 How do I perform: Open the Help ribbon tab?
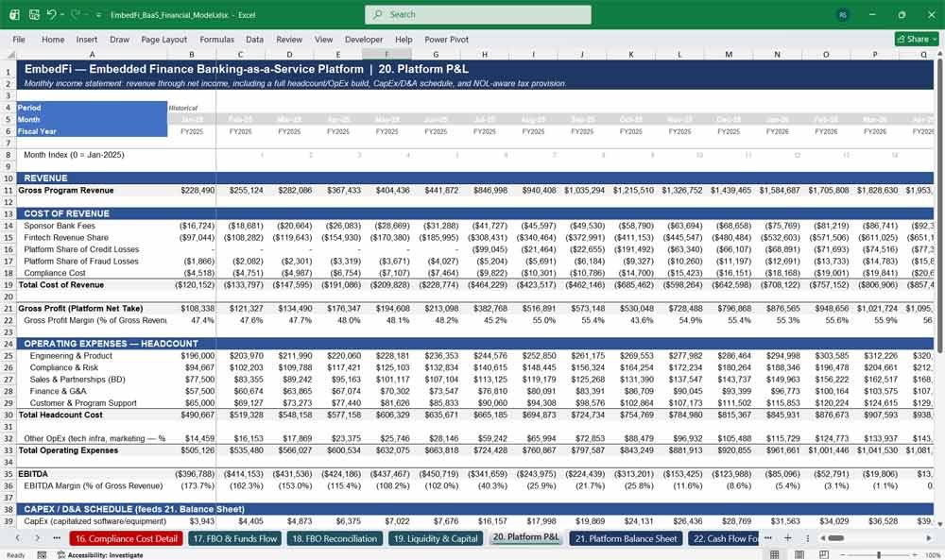pyautogui.click(x=404, y=39)
